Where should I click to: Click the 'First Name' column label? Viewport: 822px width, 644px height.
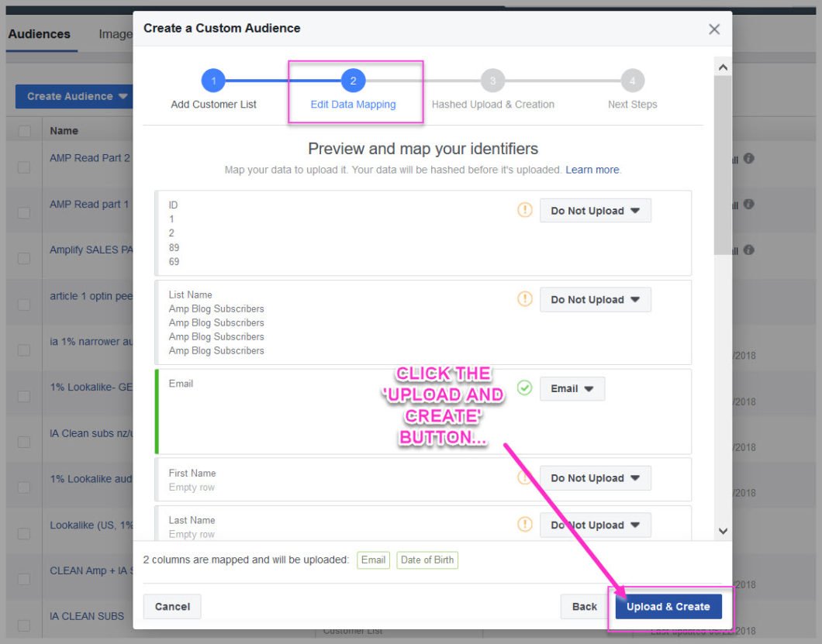pos(192,473)
